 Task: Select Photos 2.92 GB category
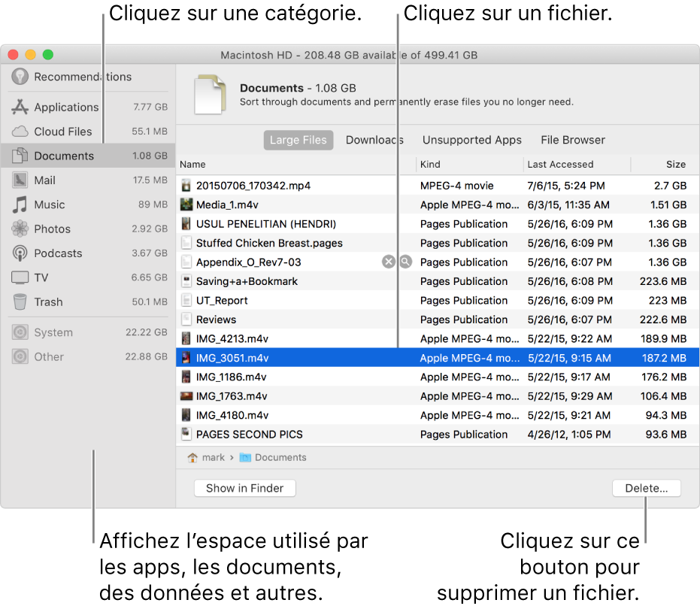[88, 229]
